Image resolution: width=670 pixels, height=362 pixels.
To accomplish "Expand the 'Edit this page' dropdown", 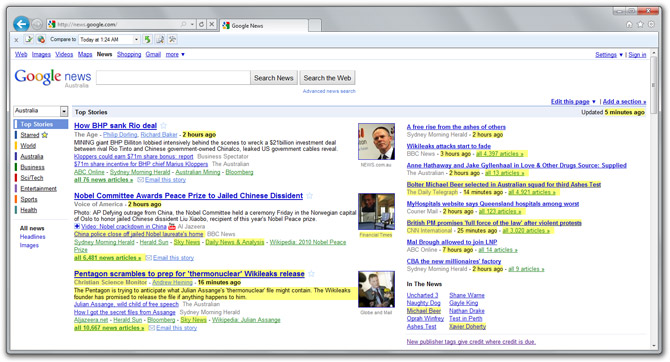I will (573, 102).
